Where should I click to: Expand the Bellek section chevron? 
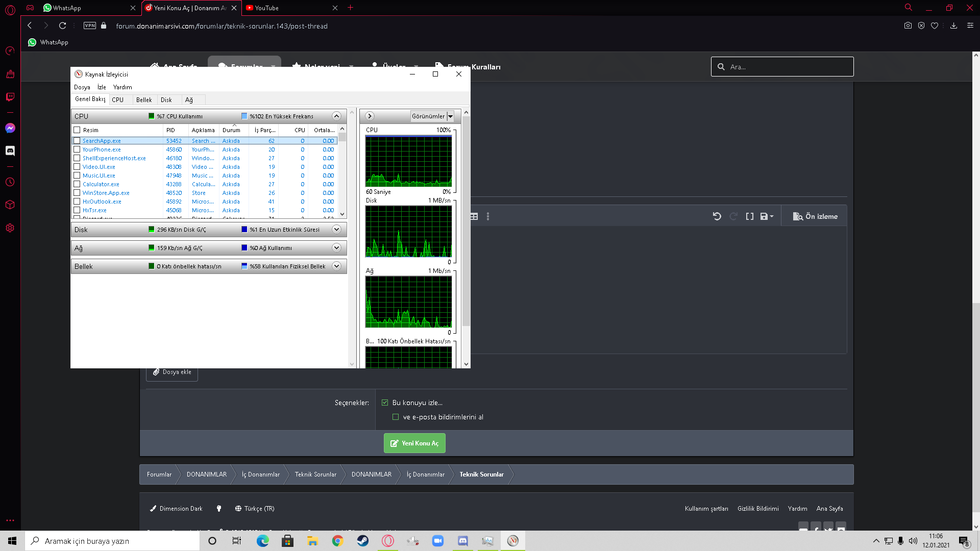[336, 266]
